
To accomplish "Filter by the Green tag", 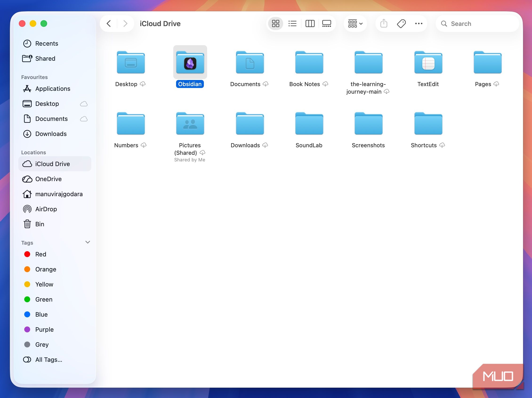I will coord(55,299).
